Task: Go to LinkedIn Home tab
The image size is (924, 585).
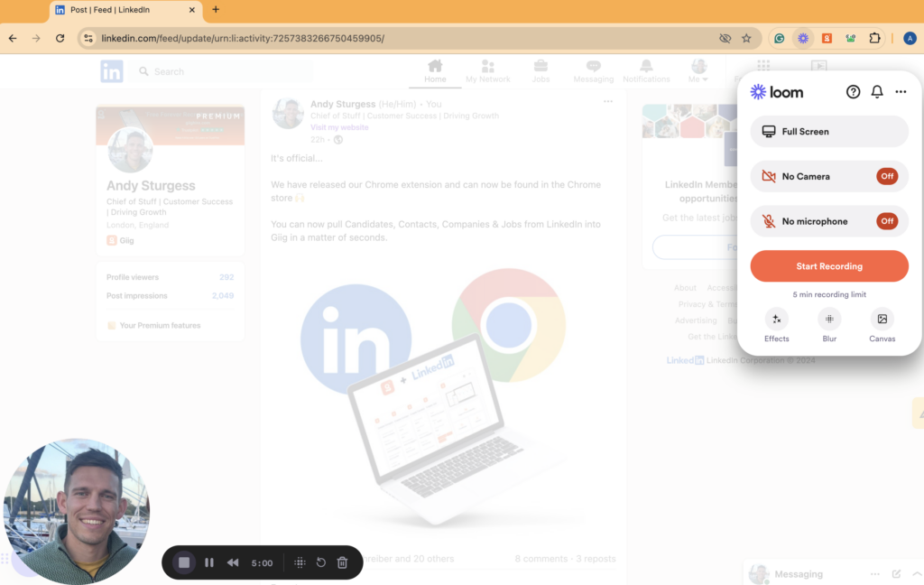Action: pyautogui.click(x=435, y=71)
